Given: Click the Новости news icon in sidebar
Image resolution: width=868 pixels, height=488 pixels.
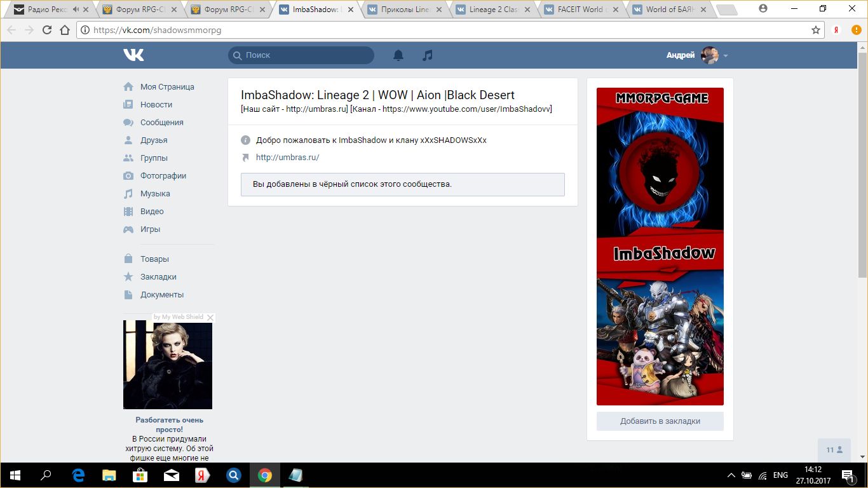Looking at the screenshot, I should click(x=128, y=105).
